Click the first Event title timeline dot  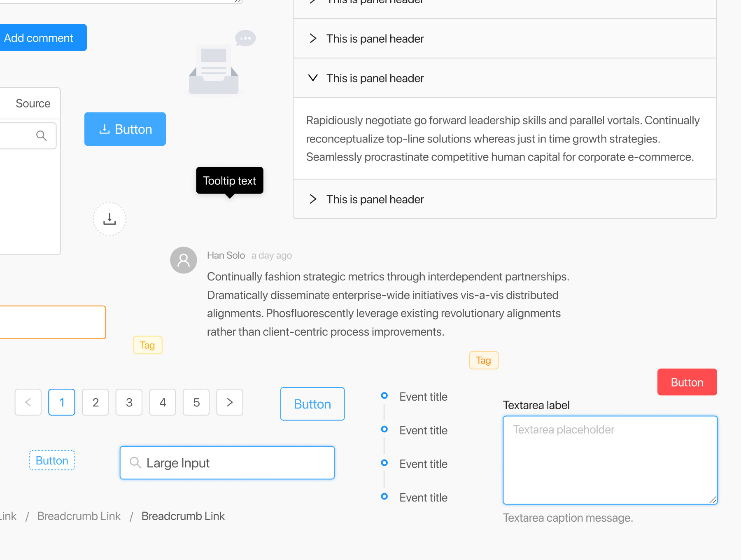(384, 396)
